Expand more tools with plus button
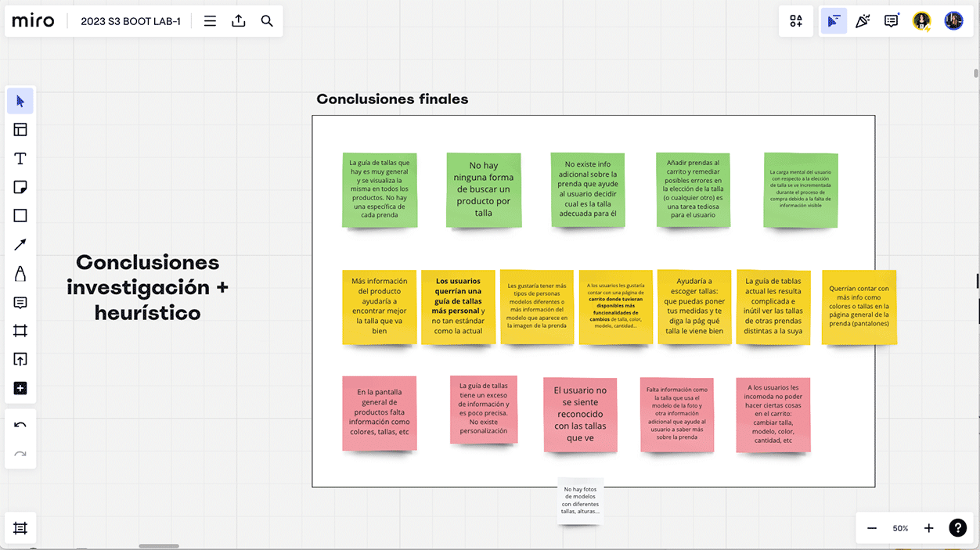The height and width of the screenshot is (550, 980). [x=20, y=389]
